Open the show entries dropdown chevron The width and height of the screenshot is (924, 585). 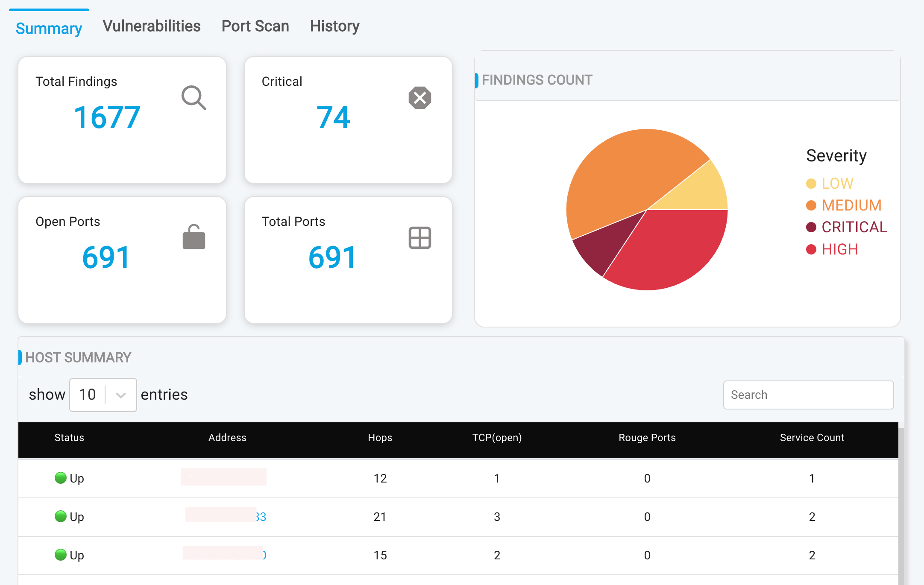coord(121,395)
